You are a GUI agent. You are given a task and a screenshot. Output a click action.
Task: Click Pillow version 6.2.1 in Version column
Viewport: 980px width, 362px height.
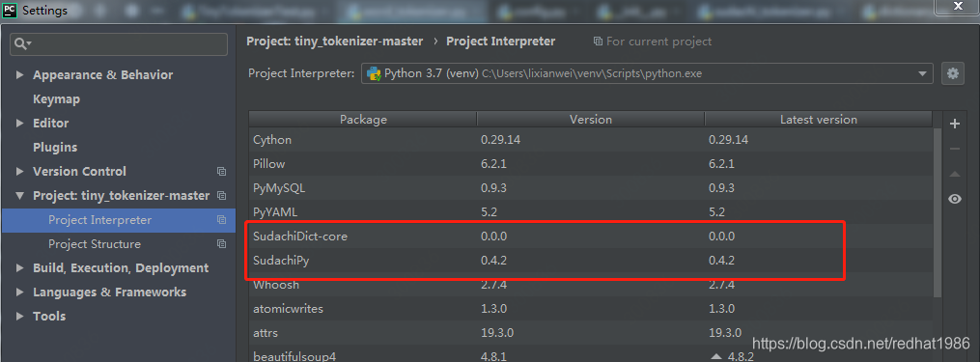[493, 164]
